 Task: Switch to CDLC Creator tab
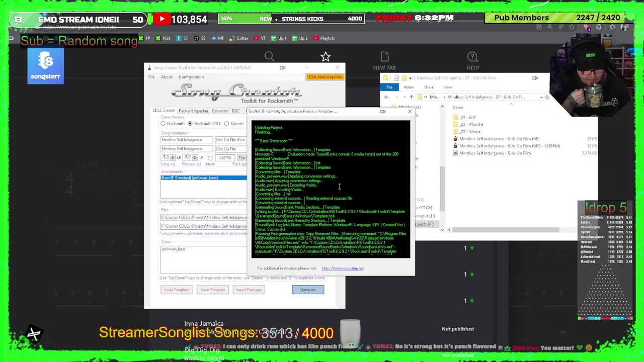point(164,111)
